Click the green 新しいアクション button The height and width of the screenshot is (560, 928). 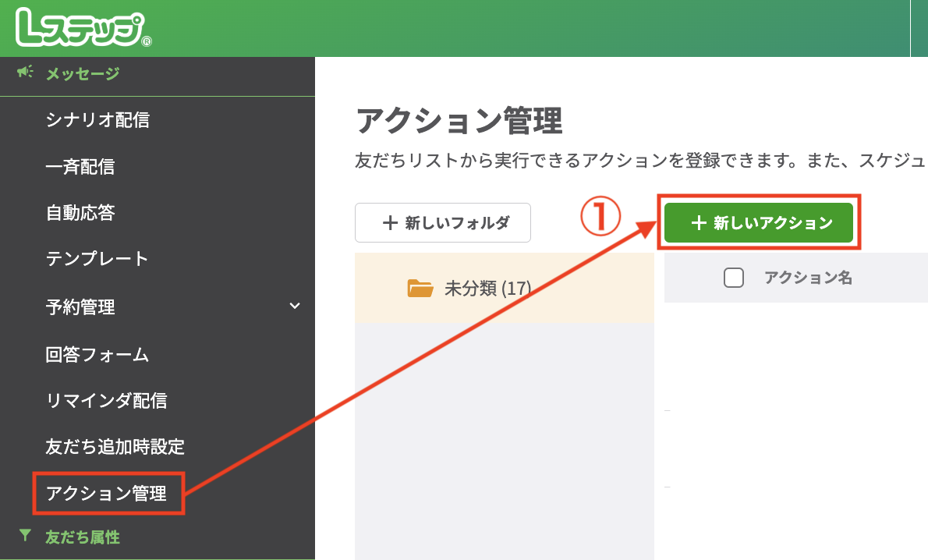point(758,222)
